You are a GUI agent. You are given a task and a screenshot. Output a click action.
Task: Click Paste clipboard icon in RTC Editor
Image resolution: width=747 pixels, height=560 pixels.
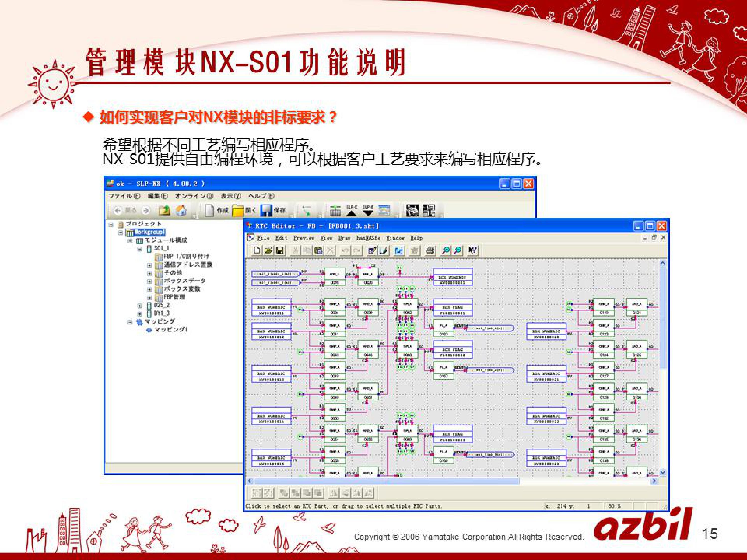point(318,250)
